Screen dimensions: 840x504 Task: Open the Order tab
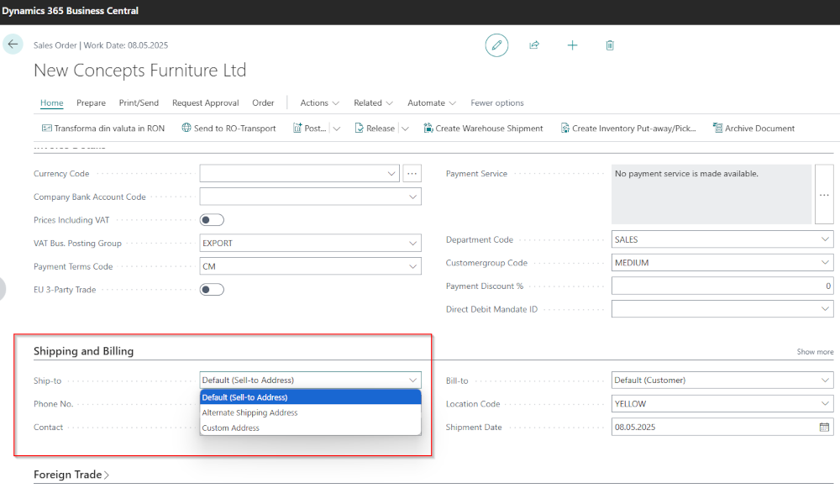(263, 102)
